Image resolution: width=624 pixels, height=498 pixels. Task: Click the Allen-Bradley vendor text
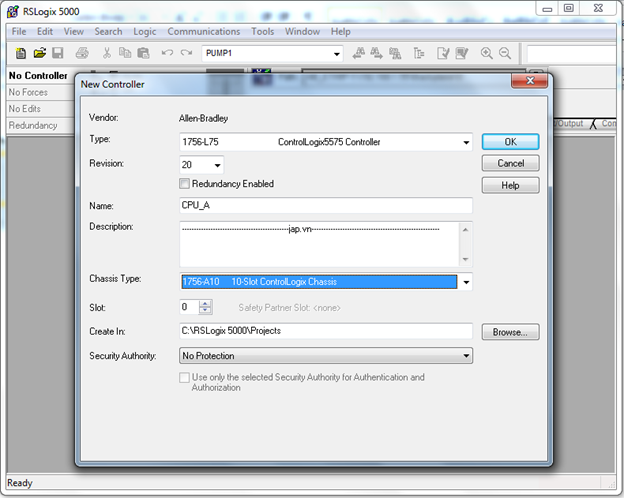coord(203,118)
